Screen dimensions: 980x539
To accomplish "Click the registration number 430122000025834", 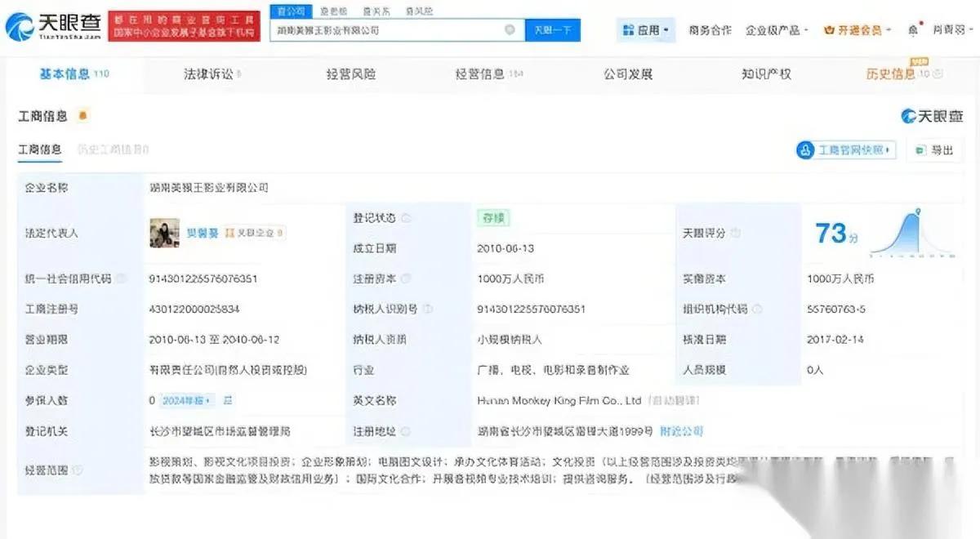I will [194, 309].
